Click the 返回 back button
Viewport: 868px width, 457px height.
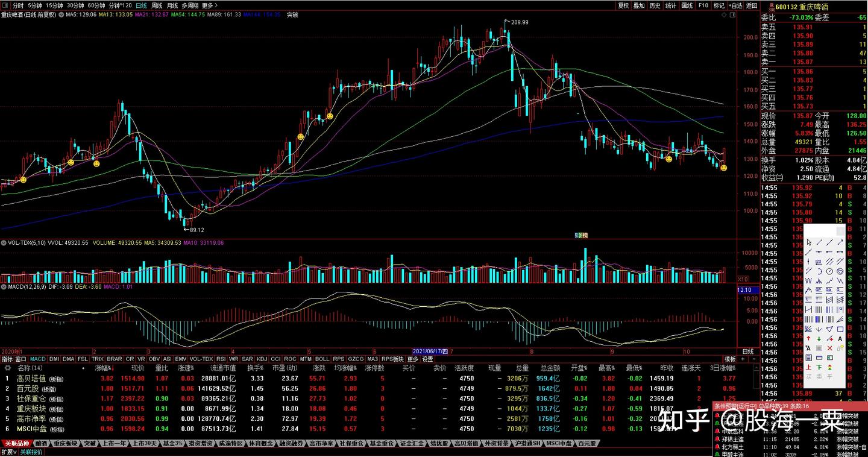pyautogui.click(x=752, y=5)
